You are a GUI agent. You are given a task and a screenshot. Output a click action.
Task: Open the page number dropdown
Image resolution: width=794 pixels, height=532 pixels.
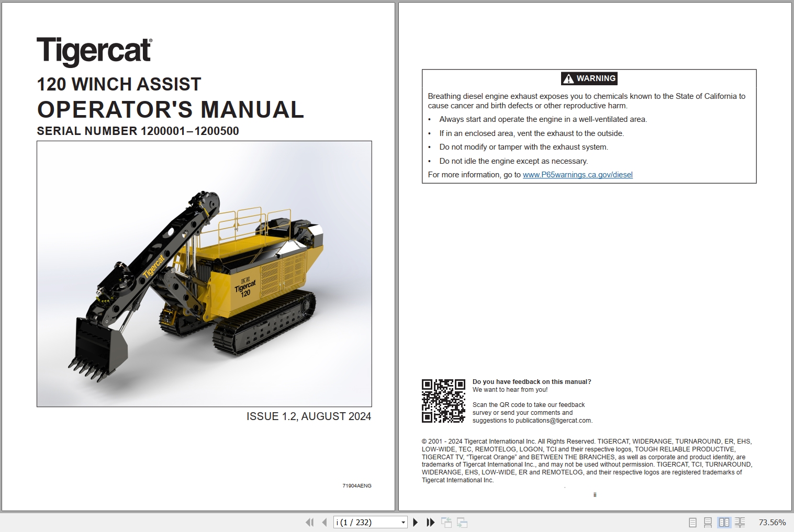[403, 522]
